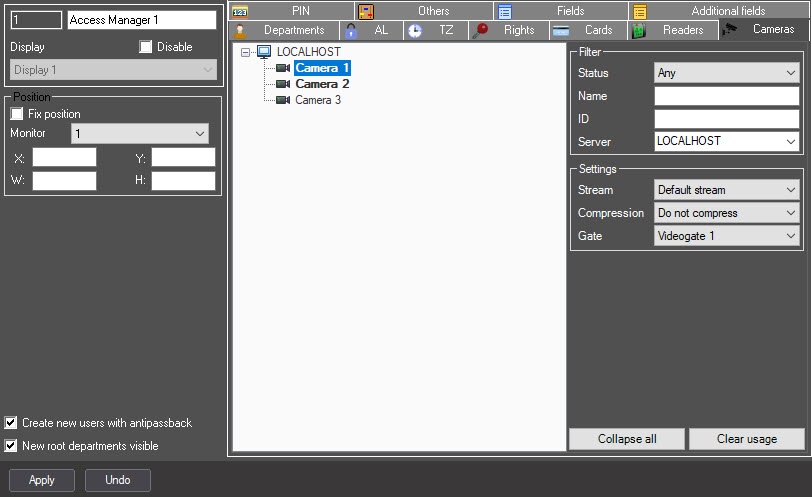Click the H height input field
812x497 pixels.
click(183, 181)
